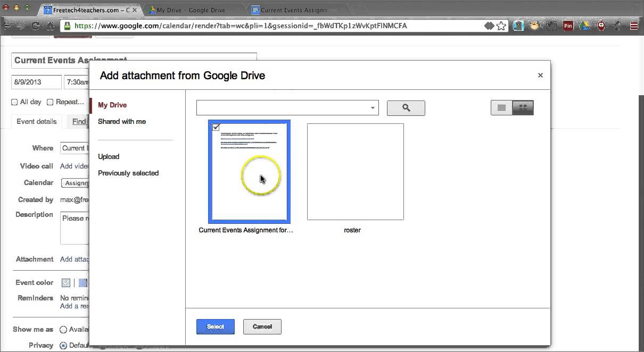Toggle the All day checkbox

click(14, 102)
